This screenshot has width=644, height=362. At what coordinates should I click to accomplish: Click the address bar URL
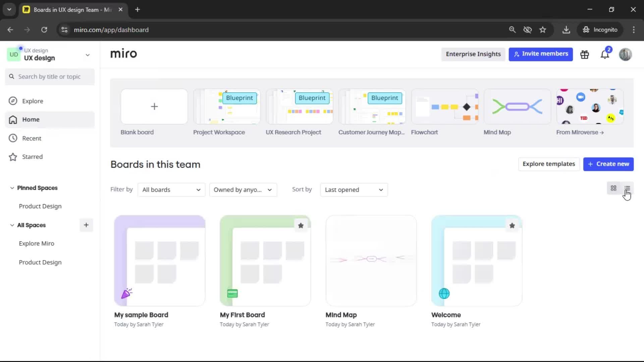(x=111, y=30)
